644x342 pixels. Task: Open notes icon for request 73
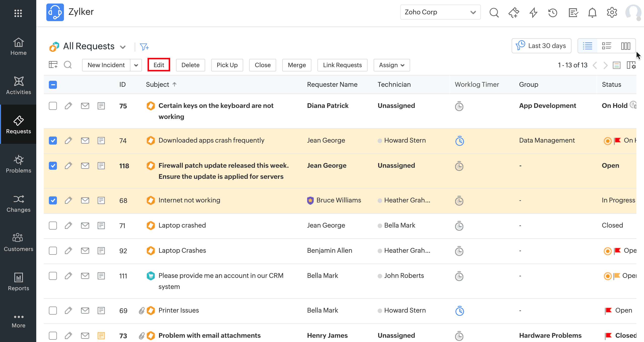[101, 336]
